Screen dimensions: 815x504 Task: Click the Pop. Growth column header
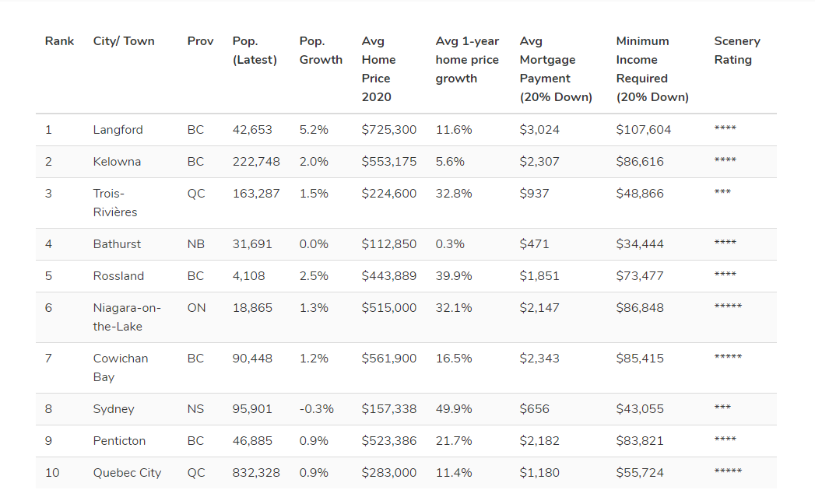[x=321, y=51]
